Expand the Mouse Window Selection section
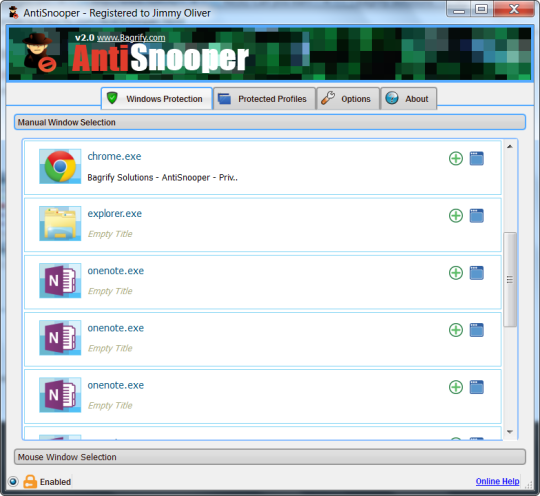 270,457
